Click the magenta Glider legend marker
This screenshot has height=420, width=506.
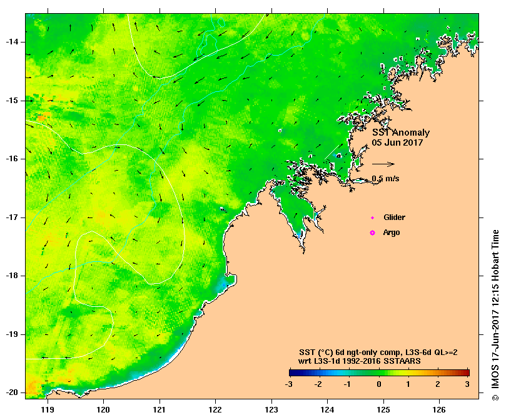point(372,217)
